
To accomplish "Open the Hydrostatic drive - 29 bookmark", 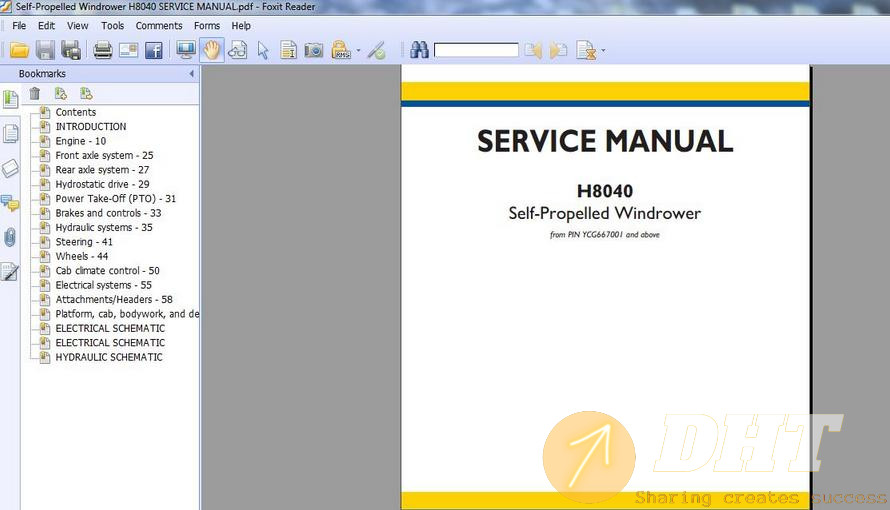I will 102,184.
